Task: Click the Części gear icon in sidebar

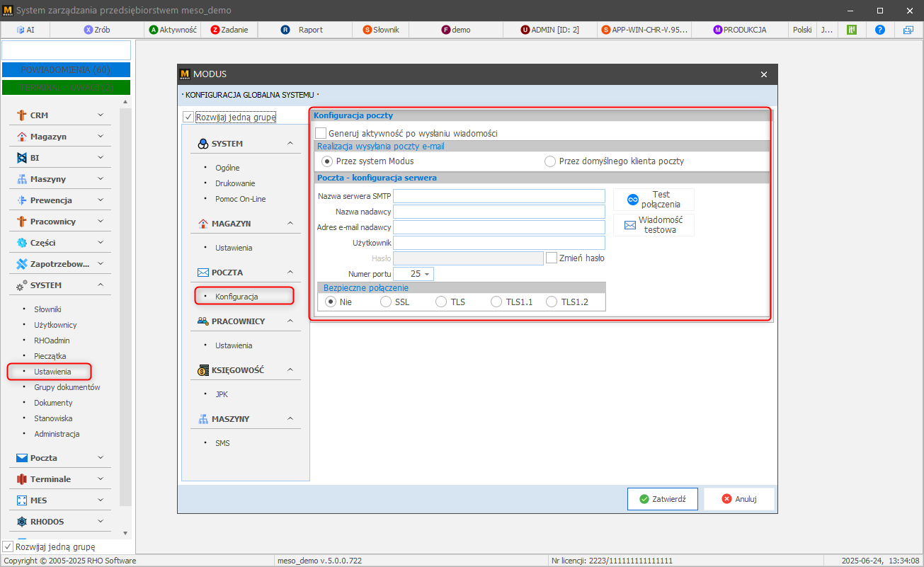Action: coord(22,243)
